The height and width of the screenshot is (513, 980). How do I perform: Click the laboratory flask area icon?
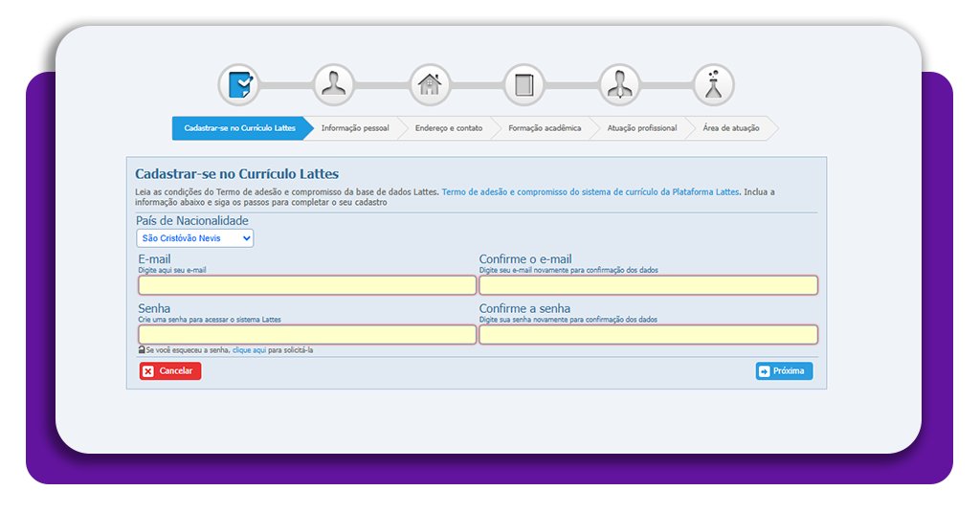pos(714,84)
